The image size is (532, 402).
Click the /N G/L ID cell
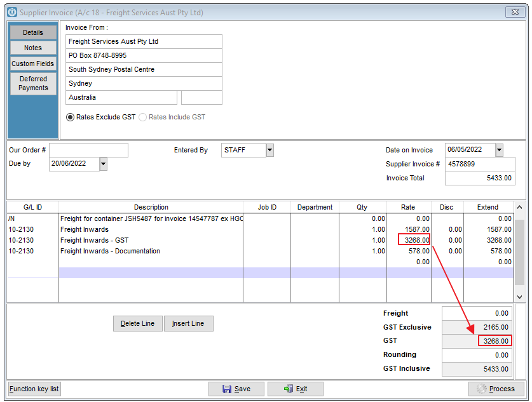[33, 218]
